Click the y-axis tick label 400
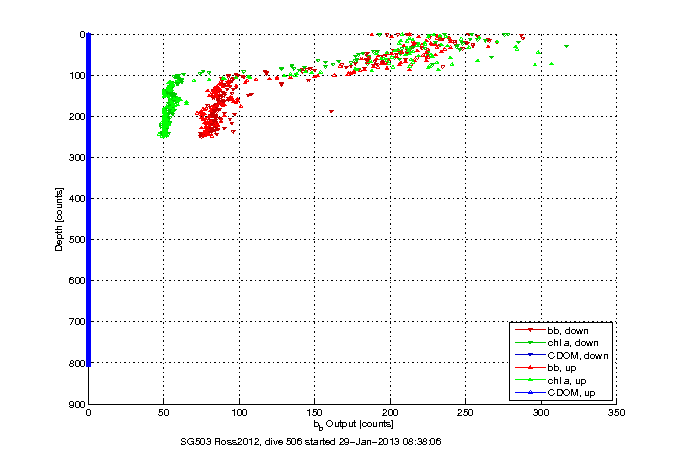The height and width of the screenshot is (454, 681). tap(76, 199)
